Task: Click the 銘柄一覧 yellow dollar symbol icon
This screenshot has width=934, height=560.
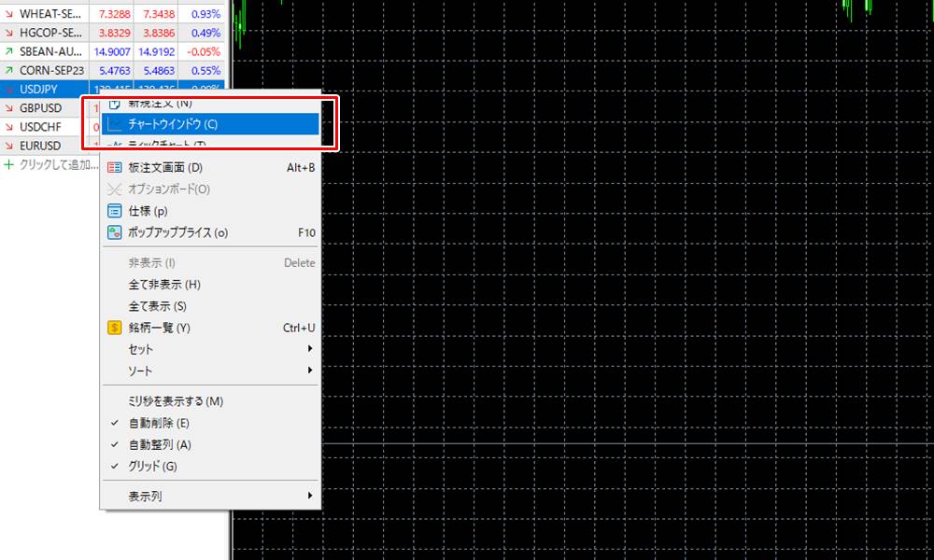Action: [x=115, y=328]
